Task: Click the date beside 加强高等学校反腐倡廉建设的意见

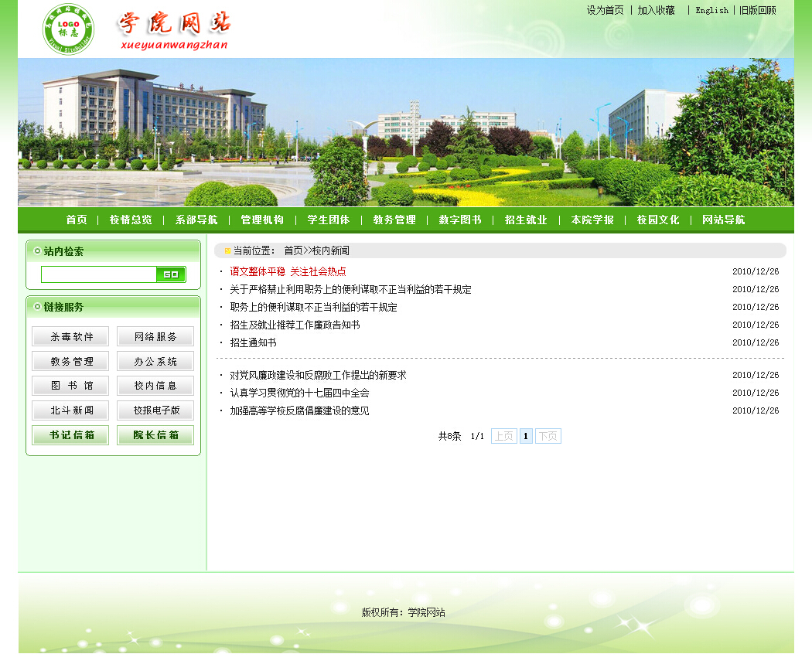Action: point(756,410)
